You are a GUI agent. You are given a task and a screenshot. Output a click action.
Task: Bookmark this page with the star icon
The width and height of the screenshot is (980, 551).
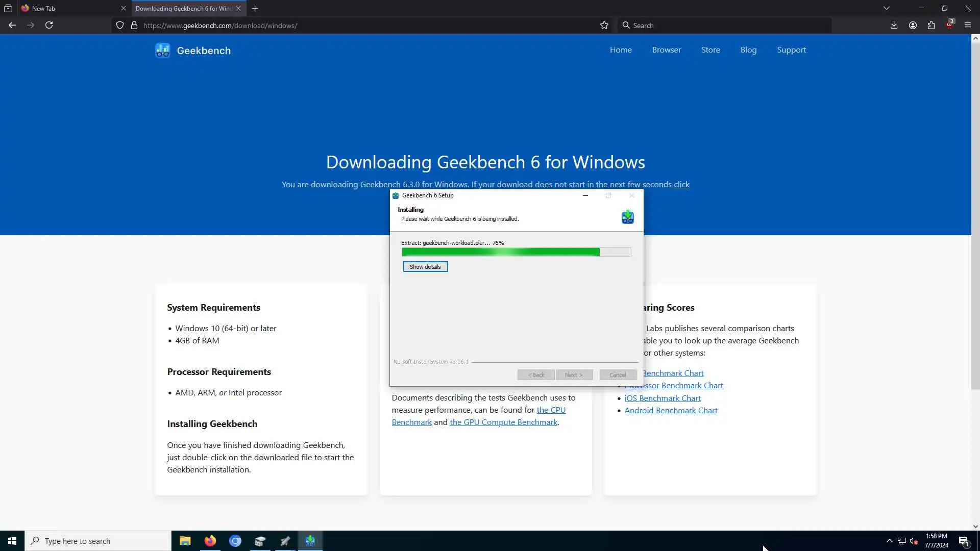(604, 26)
